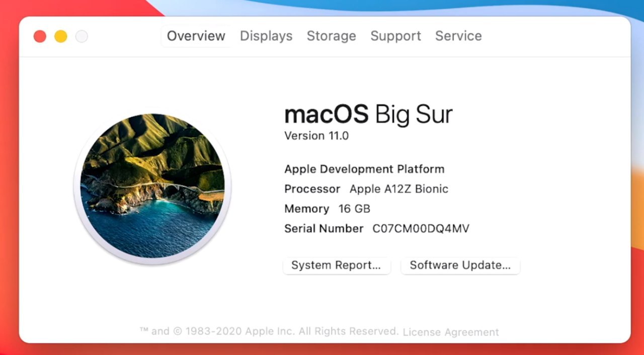Click the Memory label
This screenshot has width=644, height=355.
click(306, 209)
